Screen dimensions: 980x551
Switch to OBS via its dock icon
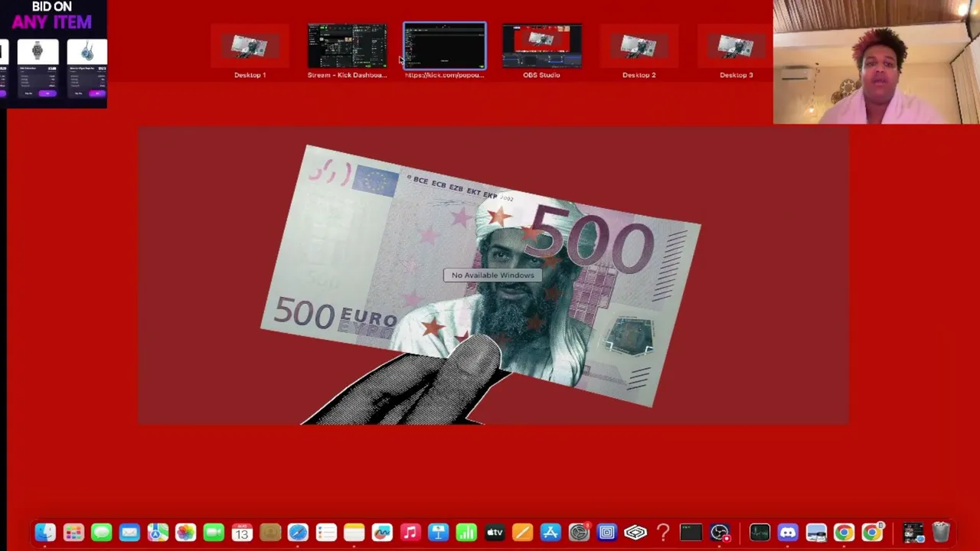coord(719,533)
